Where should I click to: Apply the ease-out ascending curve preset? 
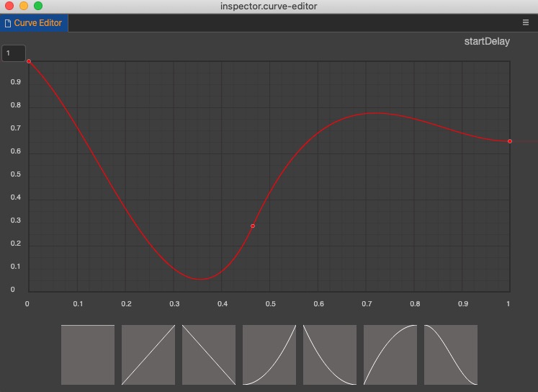390,355
